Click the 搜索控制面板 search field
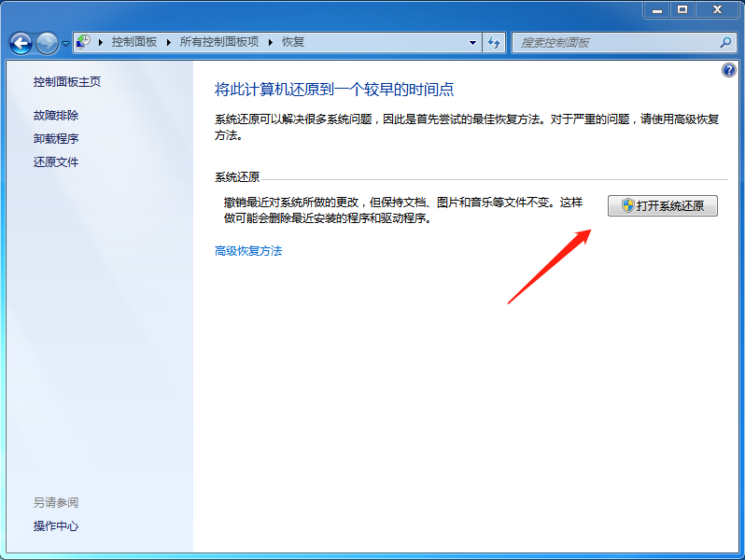Screen dimensions: 745x560 tap(618, 43)
